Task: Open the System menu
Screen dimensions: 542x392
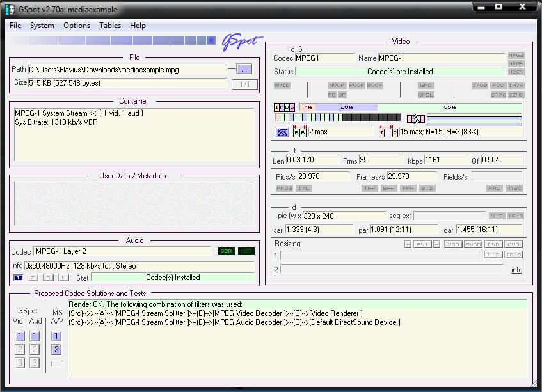Action: 42,26
